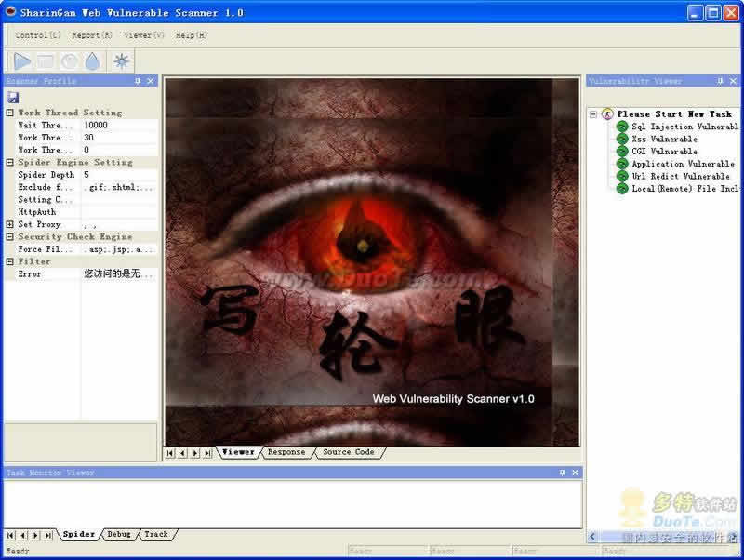Collapse the Spider Engine Setting group
The image size is (744, 560).
pyautogui.click(x=10, y=163)
